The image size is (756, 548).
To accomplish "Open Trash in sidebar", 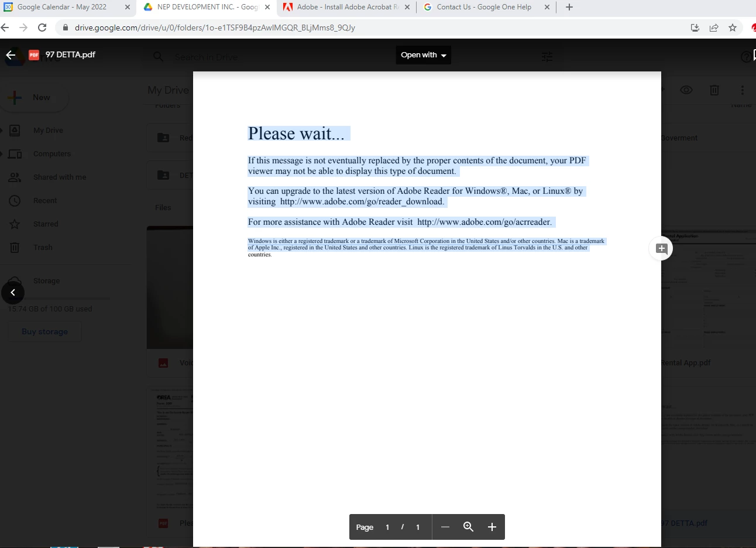I will pyautogui.click(x=43, y=248).
